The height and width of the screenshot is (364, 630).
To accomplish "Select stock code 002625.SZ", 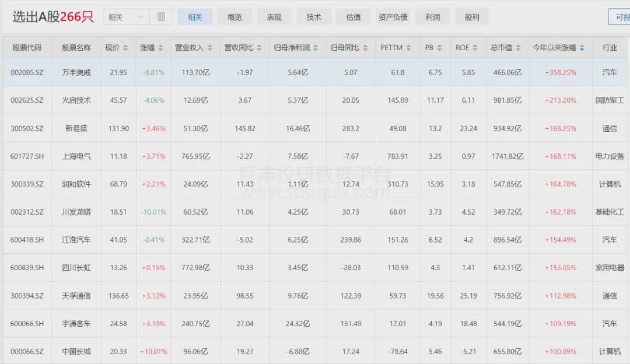I will 27,100.
